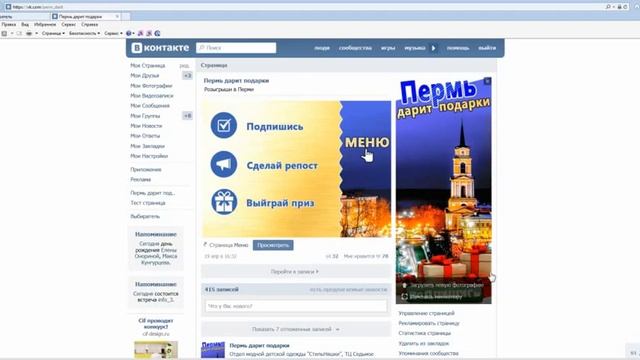Click the +8 badge next to Мои Группы
Image resolution: width=640 pixels, height=360 pixels.
point(187,116)
